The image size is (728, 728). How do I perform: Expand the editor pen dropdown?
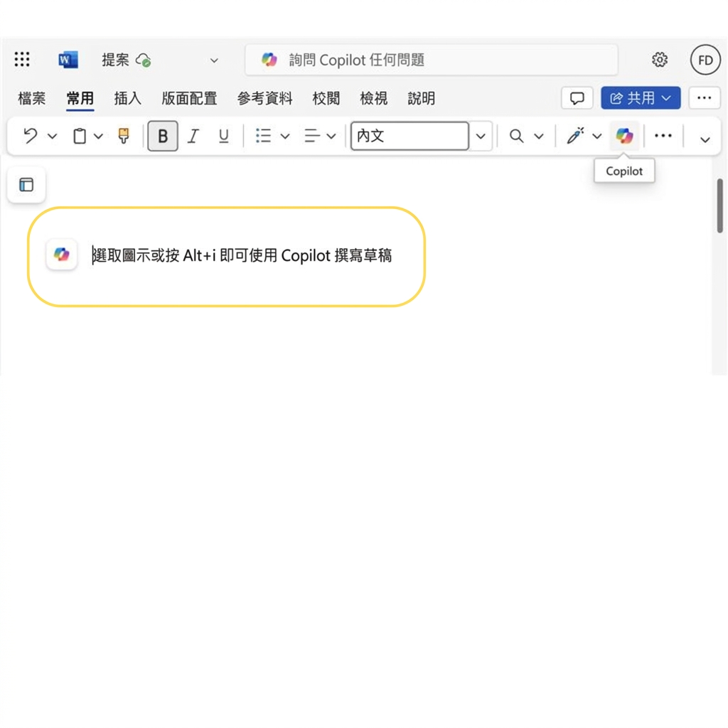[597, 136]
